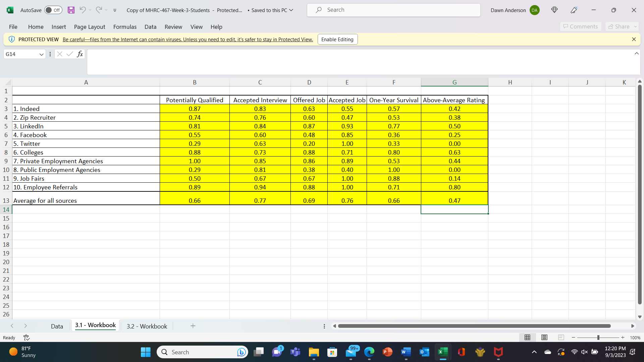Switch to Page Break Preview icon
The height and width of the screenshot is (362, 644).
(561, 338)
